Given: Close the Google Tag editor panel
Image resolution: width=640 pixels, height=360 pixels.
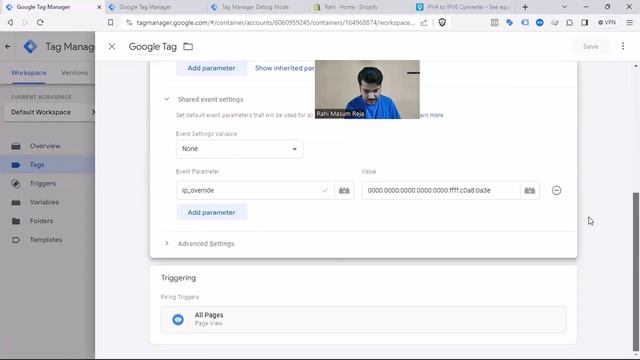Looking at the screenshot, I should (x=112, y=47).
